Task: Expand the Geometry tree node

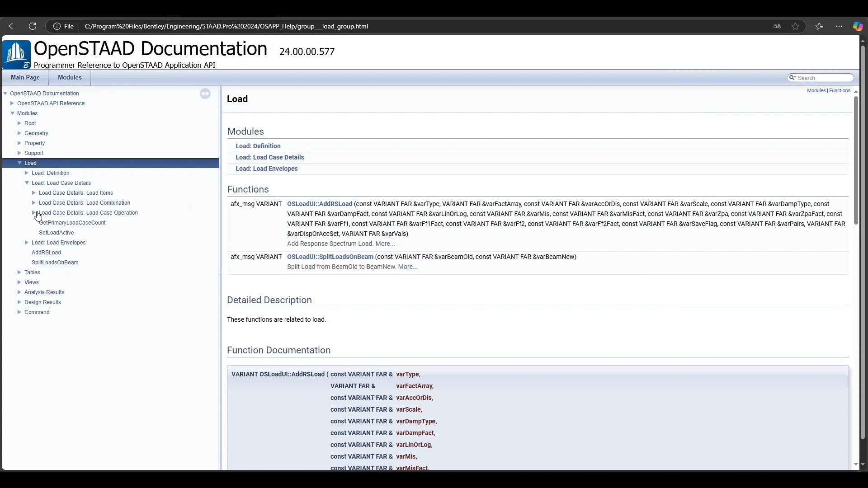Action: click(19, 133)
